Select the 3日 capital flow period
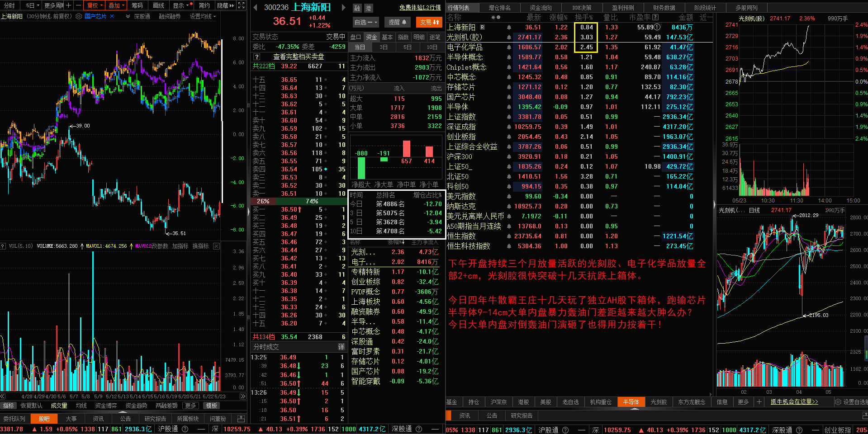The width and height of the screenshot is (868, 434). point(384,47)
